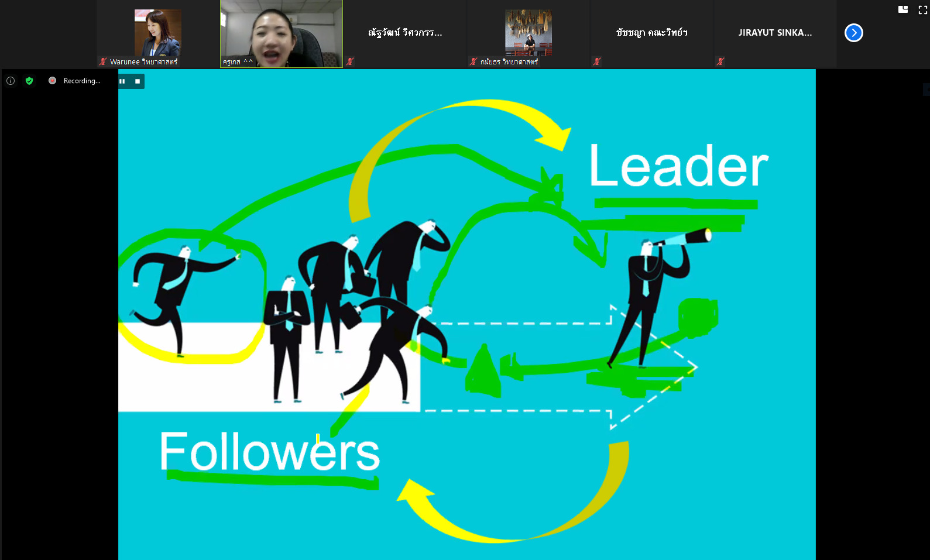Select Warunee's participant video tile
Screen dimensions: 930x560
pos(158,34)
